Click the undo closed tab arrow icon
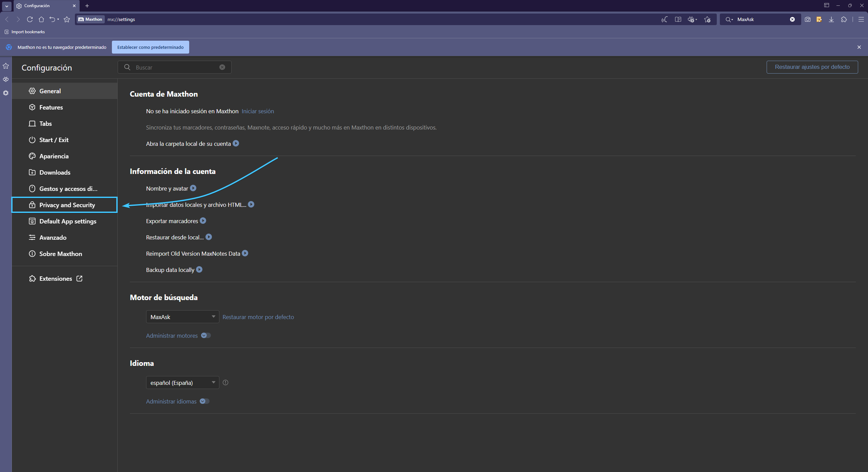 [52, 19]
